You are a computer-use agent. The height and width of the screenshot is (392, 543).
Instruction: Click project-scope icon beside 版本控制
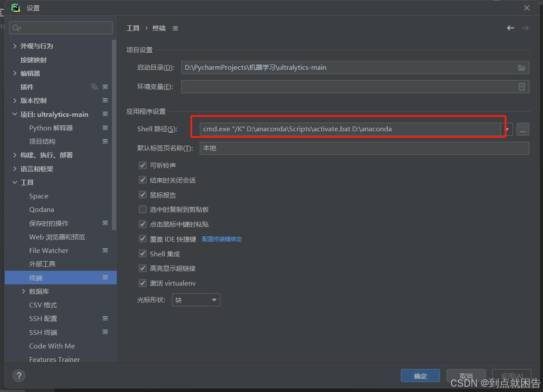(105, 100)
